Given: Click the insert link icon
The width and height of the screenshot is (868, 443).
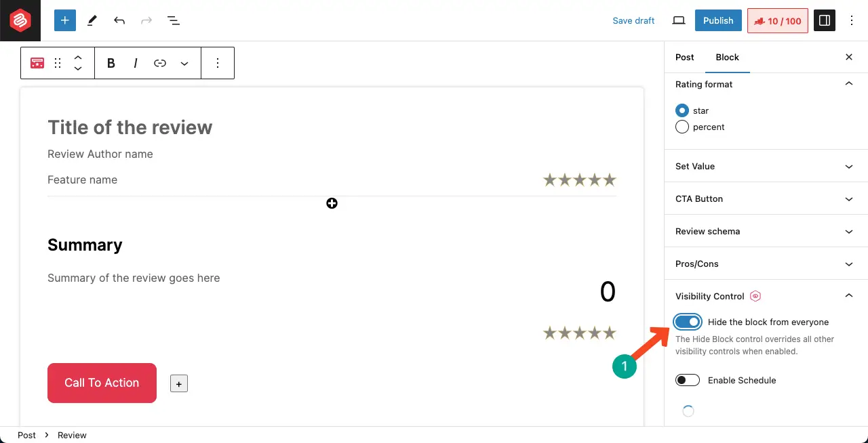Looking at the screenshot, I should coord(160,63).
